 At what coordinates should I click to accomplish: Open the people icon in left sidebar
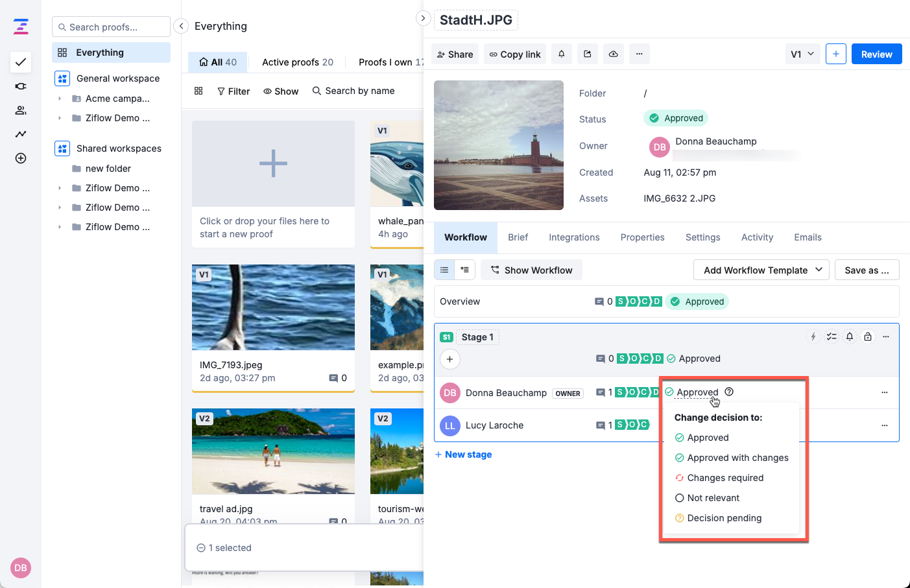[x=21, y=110]
